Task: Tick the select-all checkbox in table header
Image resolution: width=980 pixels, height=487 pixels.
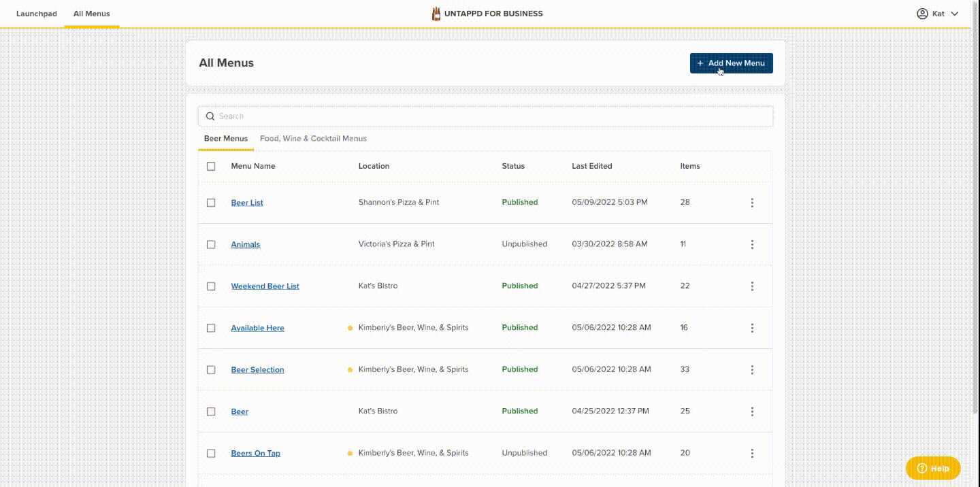Action: (x=211, y=166)
